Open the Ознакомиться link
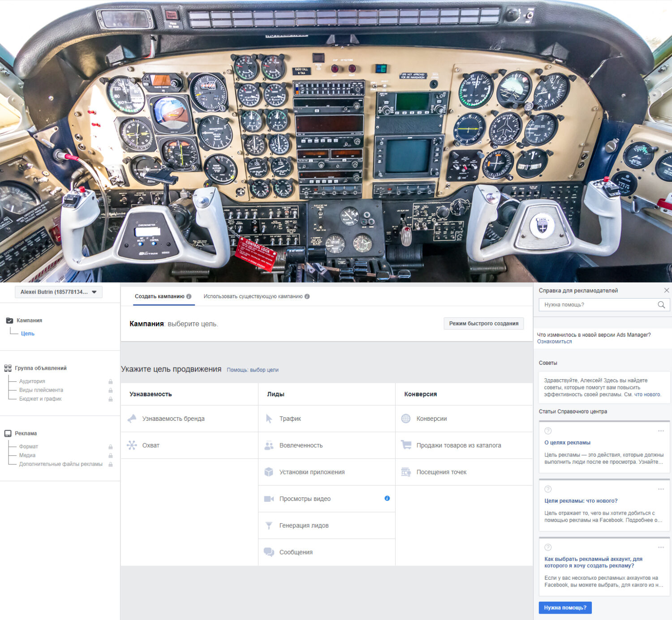Screen dimensions: 672x620 [555, 342]
